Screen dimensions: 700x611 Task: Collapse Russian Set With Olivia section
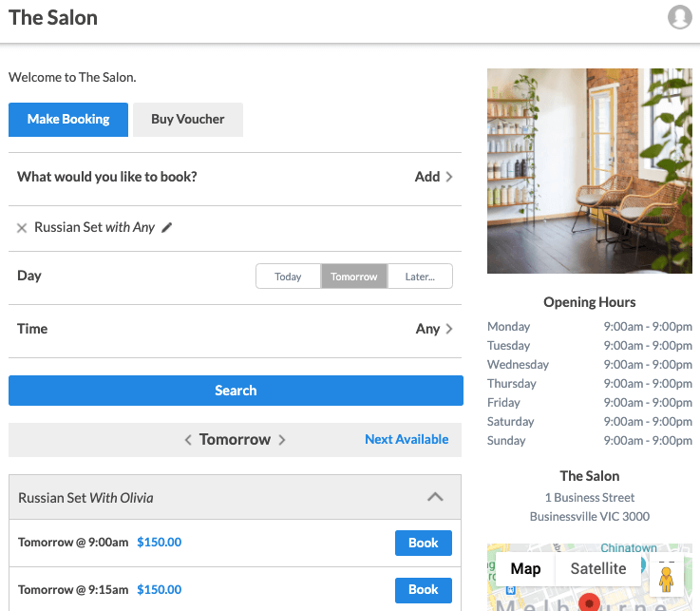(x=435, y=497)
